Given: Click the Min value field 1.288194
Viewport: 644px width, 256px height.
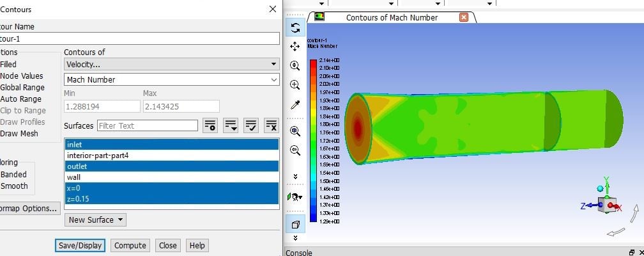Looking at the screenshot, I should pyautogui.click(x=102, y=106).
